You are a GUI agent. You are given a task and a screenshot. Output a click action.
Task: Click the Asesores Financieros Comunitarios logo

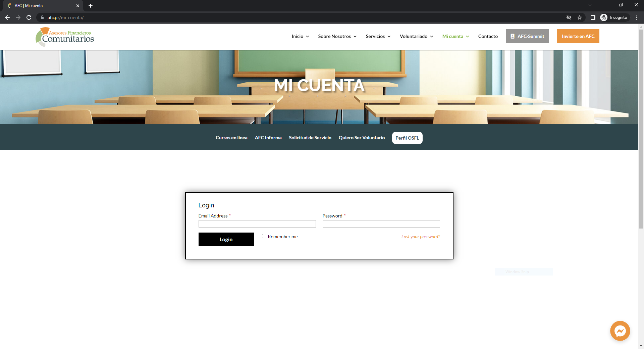point(65,37)
